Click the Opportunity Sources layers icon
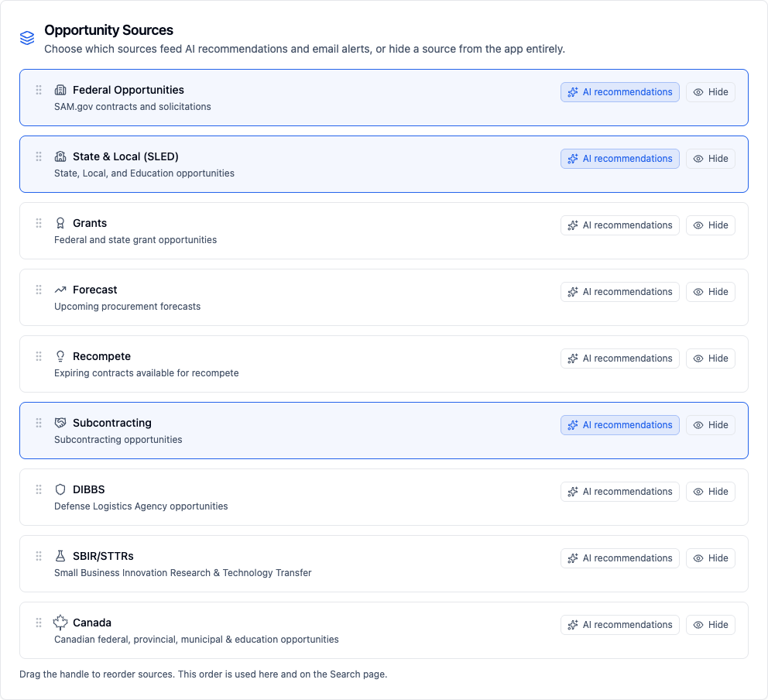This screenshot has width=768, height=700. click(x=27, y=38)
